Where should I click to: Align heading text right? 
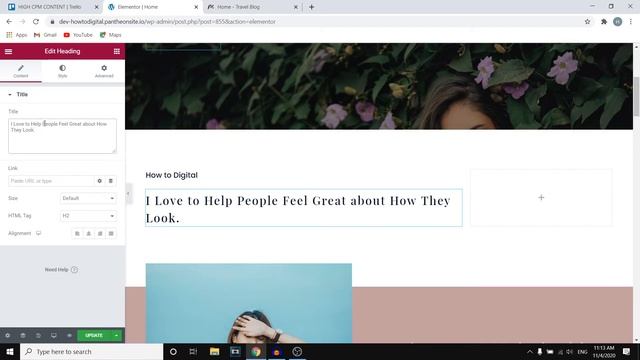click(x=100, y=233)
